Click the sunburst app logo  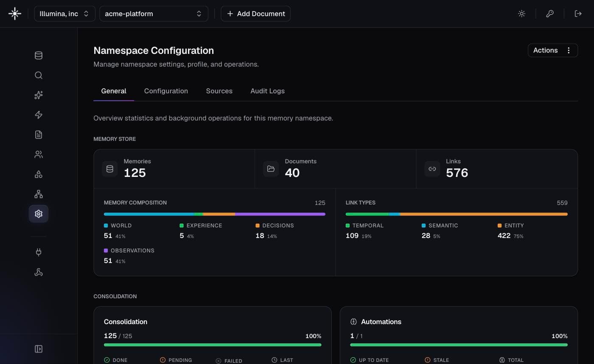[15, 14]
